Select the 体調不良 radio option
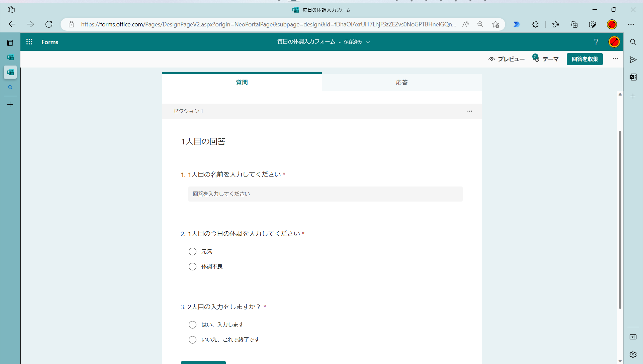Image resolution: width=643 pixels, height=364 pixels. (192, 266)
